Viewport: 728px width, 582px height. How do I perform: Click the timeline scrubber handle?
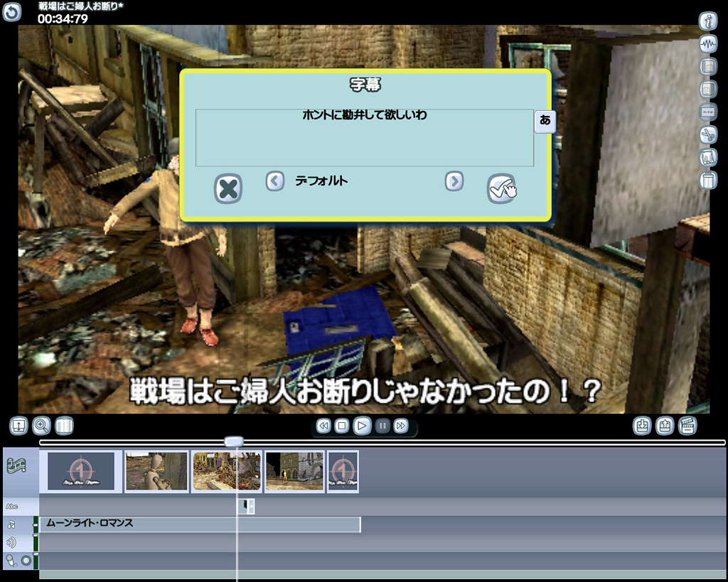coord(234,441)
